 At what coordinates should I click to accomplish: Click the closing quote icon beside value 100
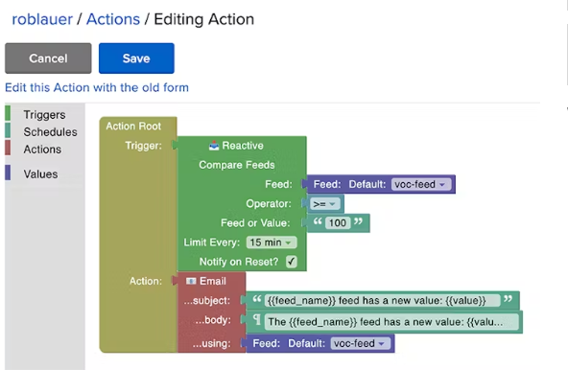358,221
